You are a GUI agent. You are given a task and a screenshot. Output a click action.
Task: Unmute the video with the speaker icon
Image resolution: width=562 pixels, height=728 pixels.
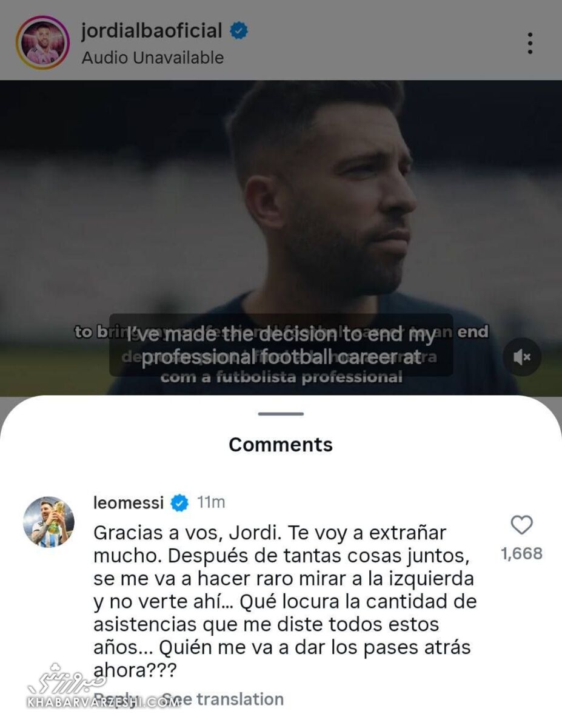click(521, 357)
